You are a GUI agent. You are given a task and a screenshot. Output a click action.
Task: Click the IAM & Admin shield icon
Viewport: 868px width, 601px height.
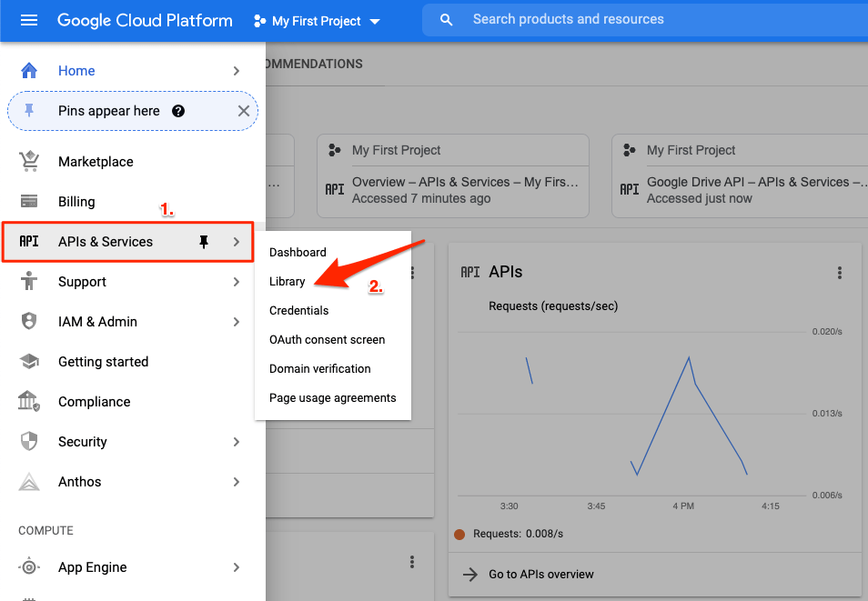click(x=29, y=321)
